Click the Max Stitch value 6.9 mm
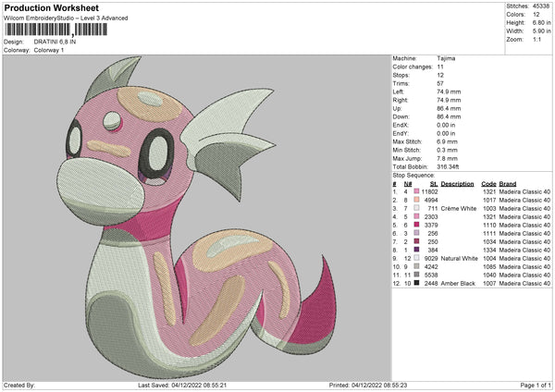Viewport: 555px width, 392px height. click(447, 141)
